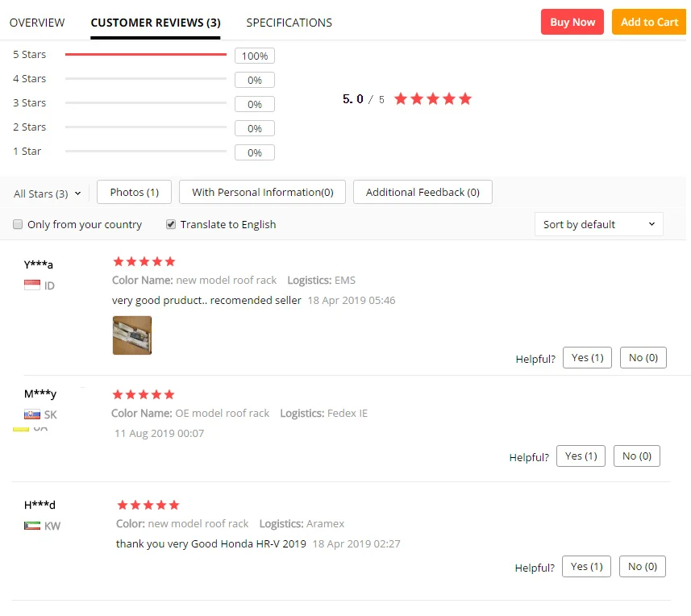Click the 5 Stars row label
Image resolution: width=691 pixels, height=616 pixels.
click(x=30, y=55)
